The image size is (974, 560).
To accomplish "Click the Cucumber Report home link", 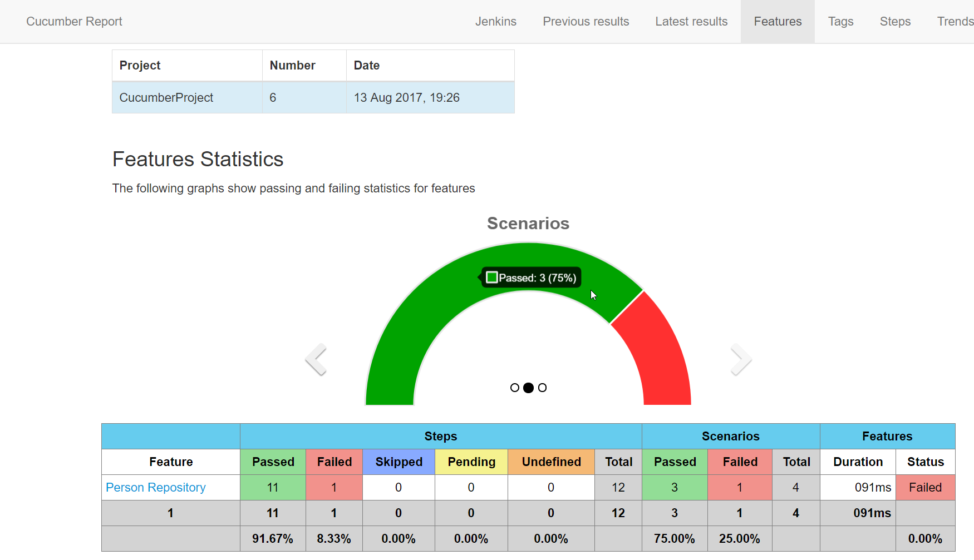I will [73, 21].
